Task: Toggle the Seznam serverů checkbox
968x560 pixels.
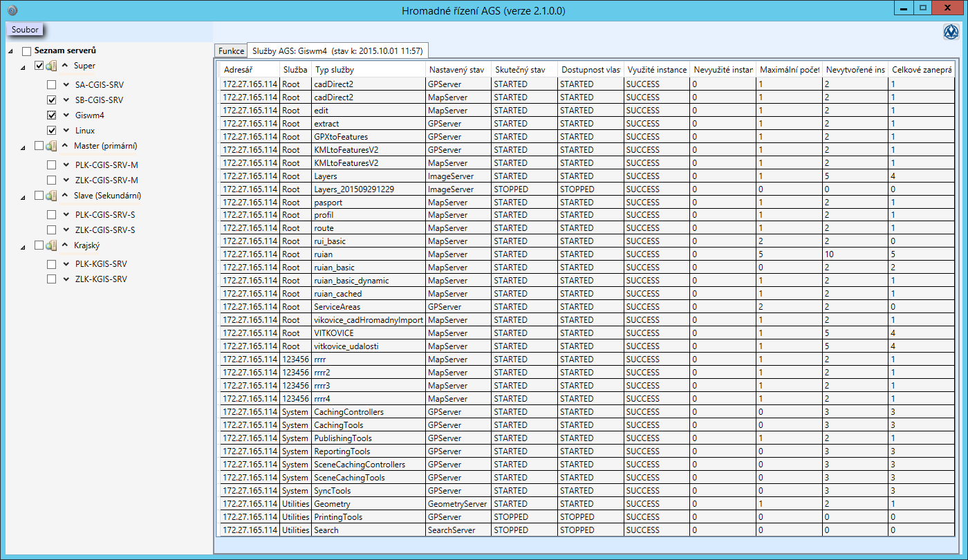Action: (27, 51)
